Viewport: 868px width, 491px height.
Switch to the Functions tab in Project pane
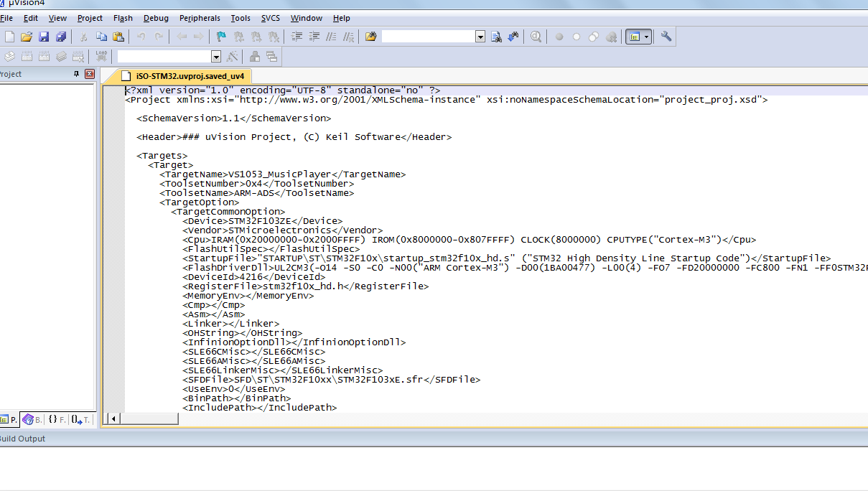(57, 419)
